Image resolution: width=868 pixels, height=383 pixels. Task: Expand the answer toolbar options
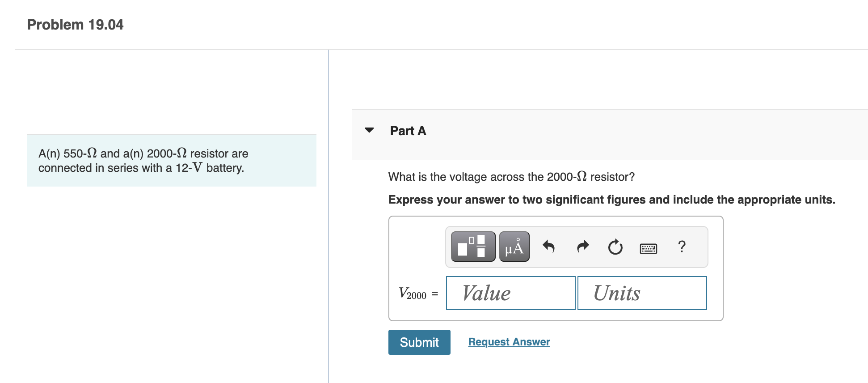coord(472,246)
